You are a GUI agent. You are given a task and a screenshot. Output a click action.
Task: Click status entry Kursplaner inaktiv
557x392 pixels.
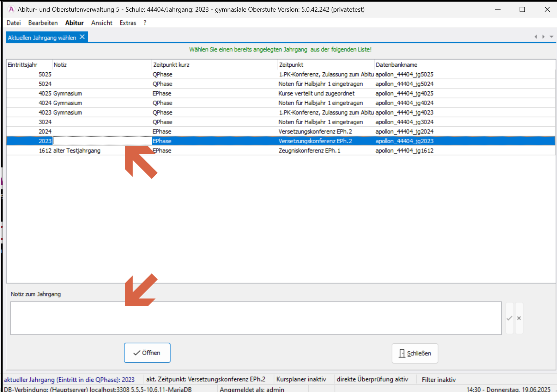(301, 379)
